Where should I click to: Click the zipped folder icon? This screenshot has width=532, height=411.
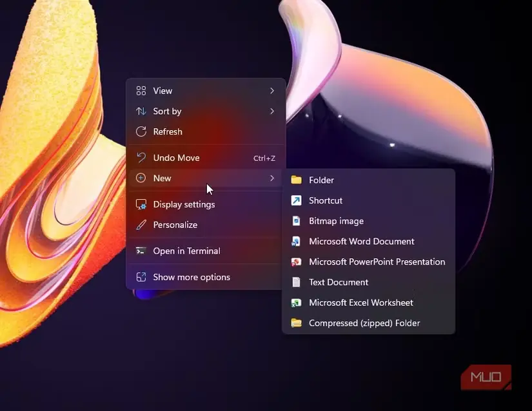[296, 323]
